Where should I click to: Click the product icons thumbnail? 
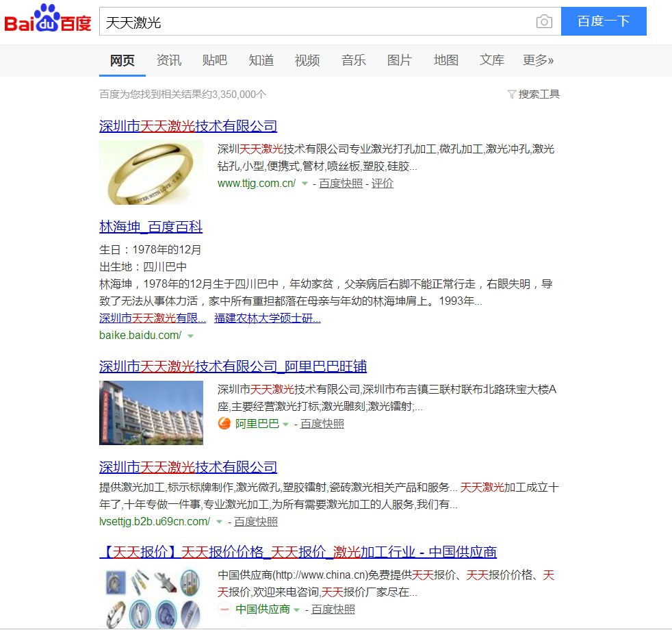coord(151,598)
